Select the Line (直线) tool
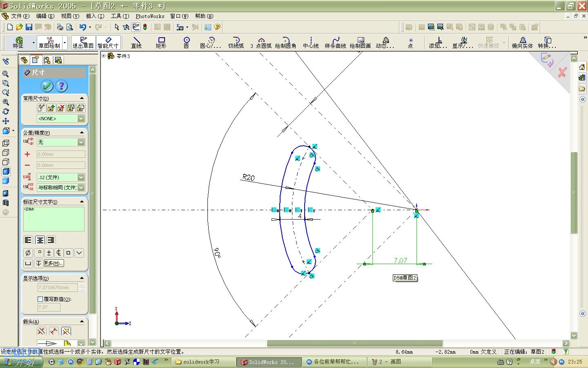Screen dimensions: 588x368 pos(136,43)
